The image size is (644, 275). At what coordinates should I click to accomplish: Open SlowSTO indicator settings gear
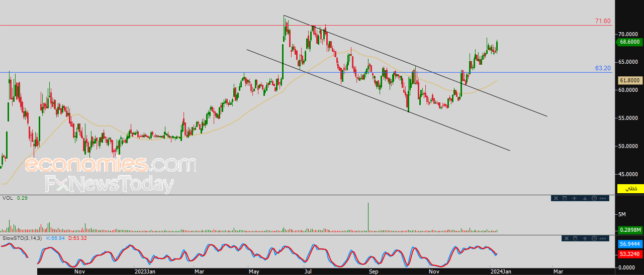point(594,238)
